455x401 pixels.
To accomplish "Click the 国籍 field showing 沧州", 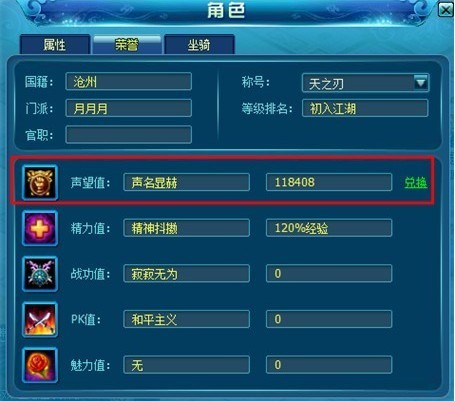I will click(129, 81).
